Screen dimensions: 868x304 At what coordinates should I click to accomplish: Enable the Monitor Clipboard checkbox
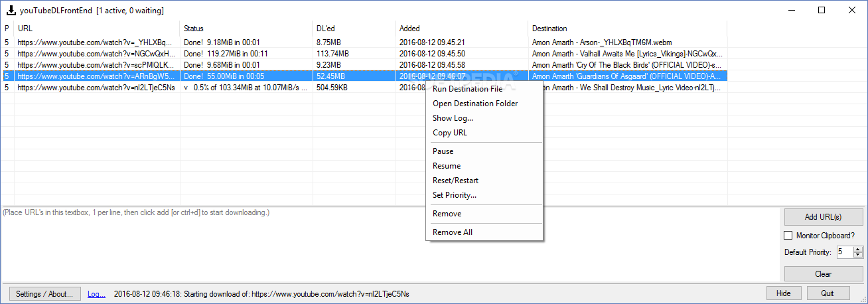coord(788,235)
